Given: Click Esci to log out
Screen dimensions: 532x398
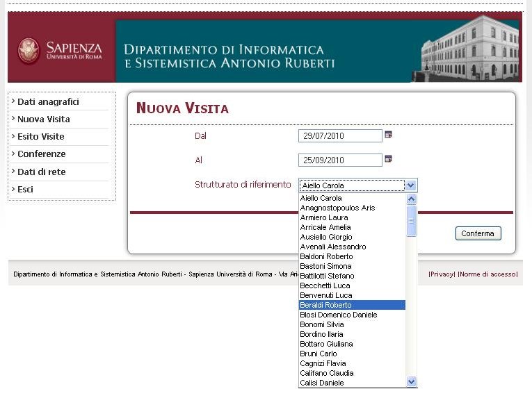Looking at the screenshot, I should [25, 189].
